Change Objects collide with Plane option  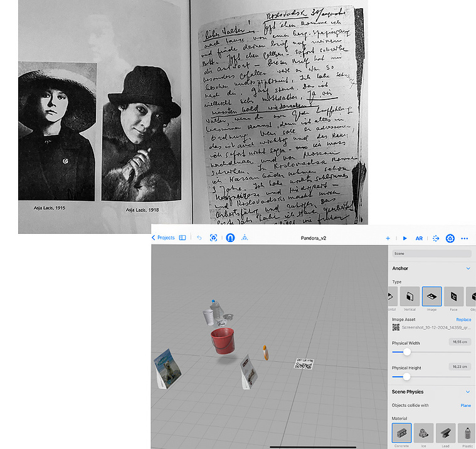tap(466, 406)
